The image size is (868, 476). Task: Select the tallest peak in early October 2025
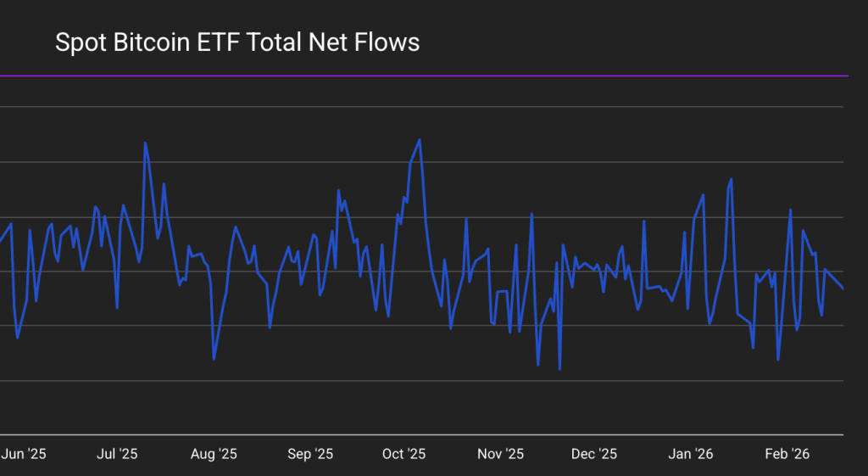click(x=420, y=139)
